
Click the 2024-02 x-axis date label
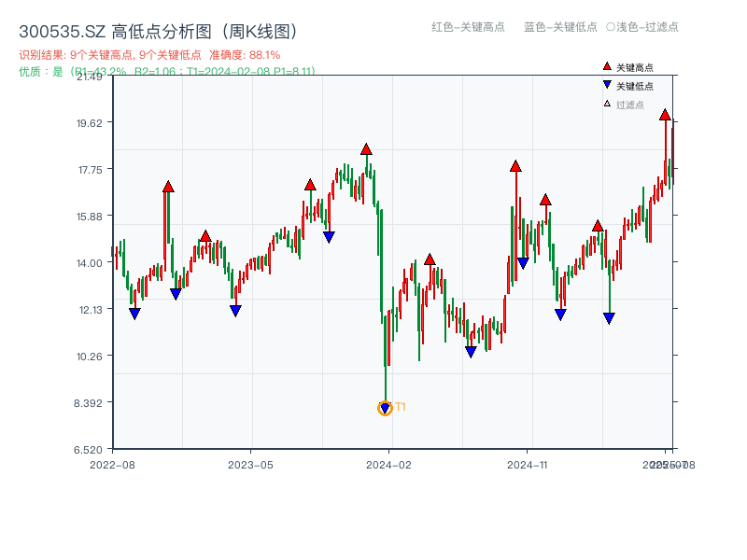click(390, 464)
